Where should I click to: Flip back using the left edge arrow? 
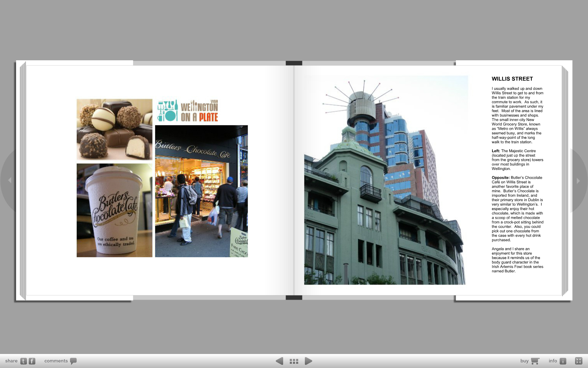[x=10, y=180]
